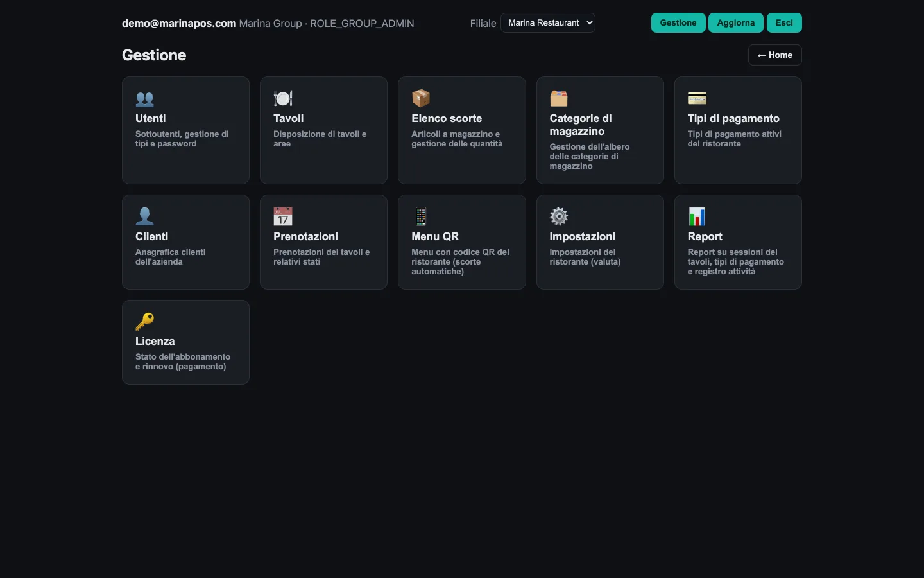Open the Filiale branch dropdown

point(548,23)
